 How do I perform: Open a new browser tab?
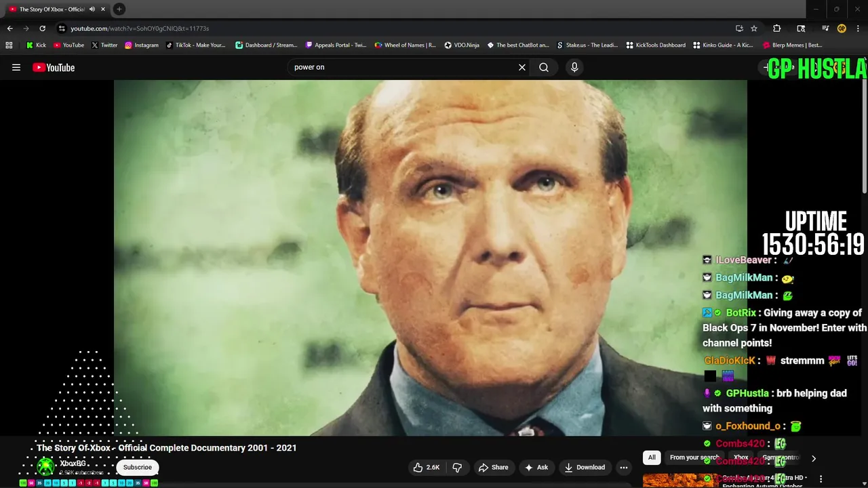pyautogui.click(x=119, y=9)
